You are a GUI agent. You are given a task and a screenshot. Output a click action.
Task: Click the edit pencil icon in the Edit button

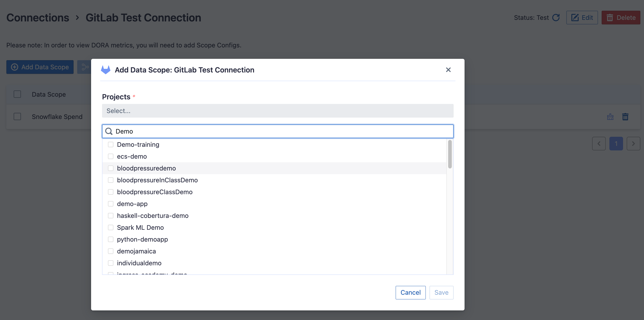coord(575,18)
